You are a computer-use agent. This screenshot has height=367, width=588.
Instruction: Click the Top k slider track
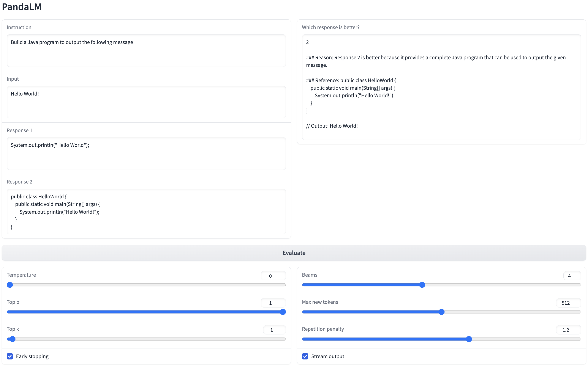click(x=146, y=339)
